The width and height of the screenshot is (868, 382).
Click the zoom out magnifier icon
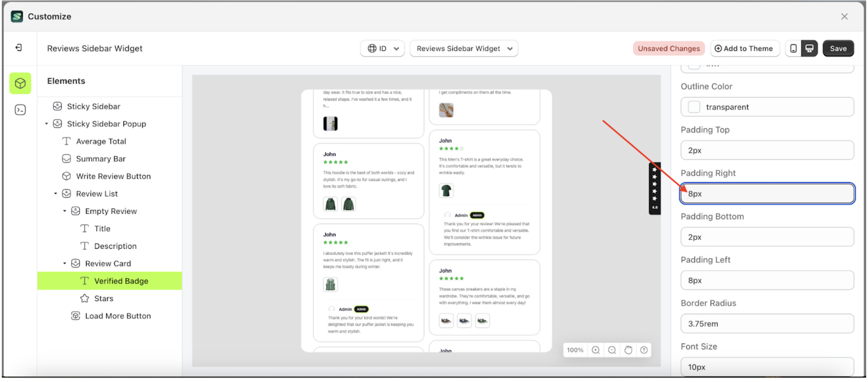[x=612, y=350]
